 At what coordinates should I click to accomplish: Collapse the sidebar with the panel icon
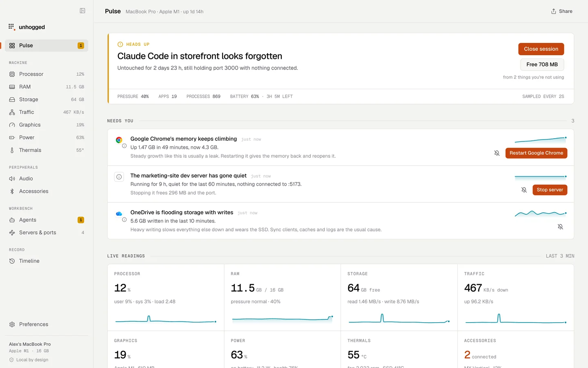pyautogui.click(x=82, y=11)
